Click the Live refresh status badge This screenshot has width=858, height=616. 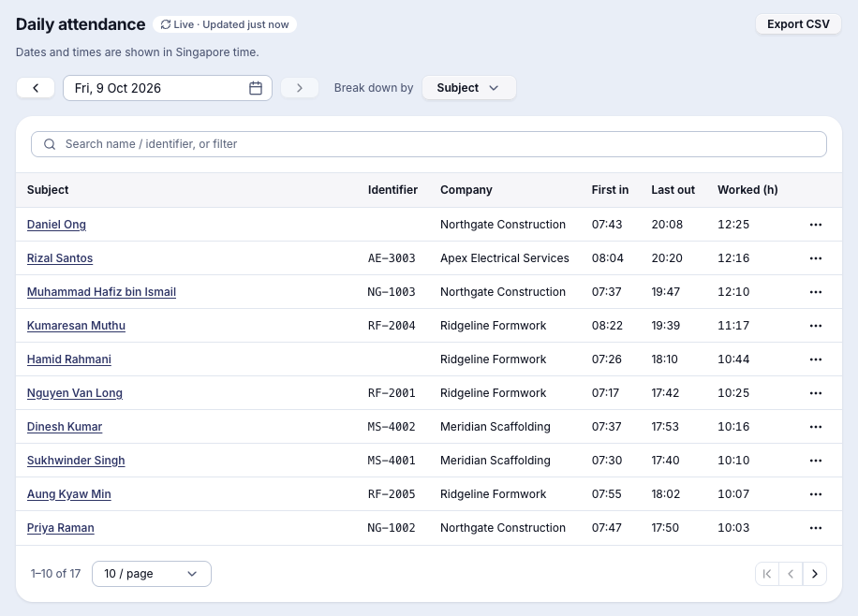point(225,24)
